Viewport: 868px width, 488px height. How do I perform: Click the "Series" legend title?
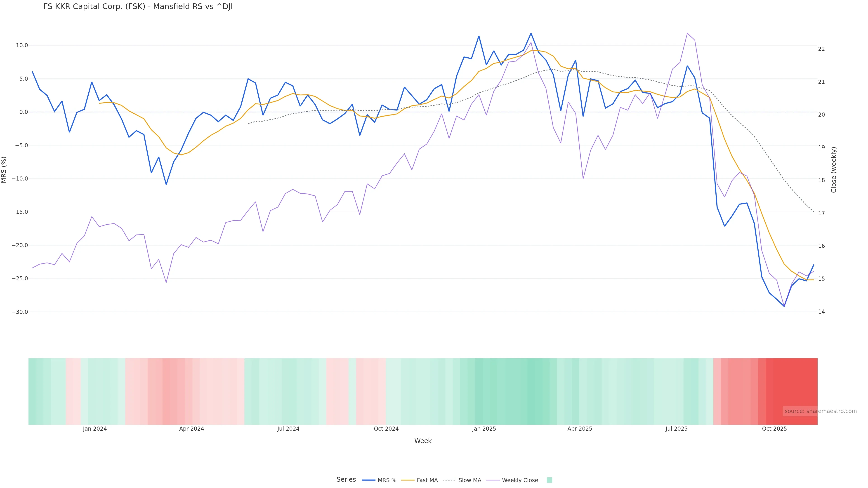346,480
